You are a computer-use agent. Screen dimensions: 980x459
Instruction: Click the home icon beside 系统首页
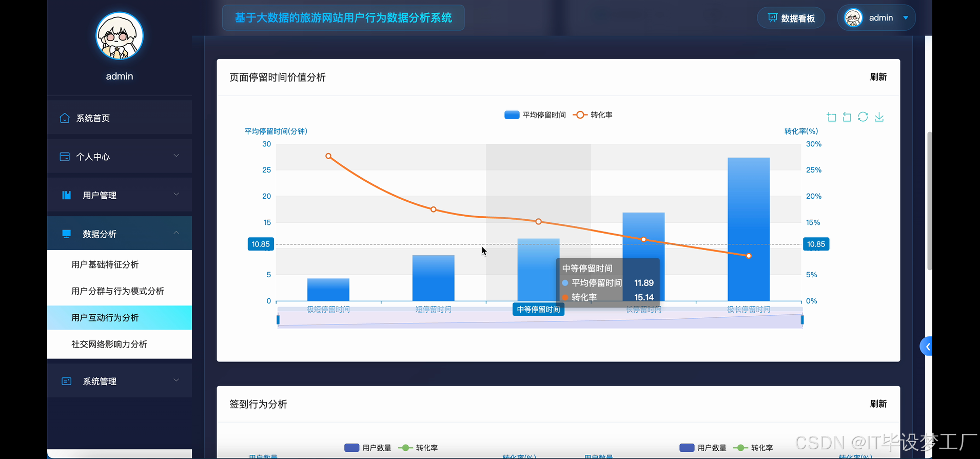pyautogui.click(x=65, y=118)
